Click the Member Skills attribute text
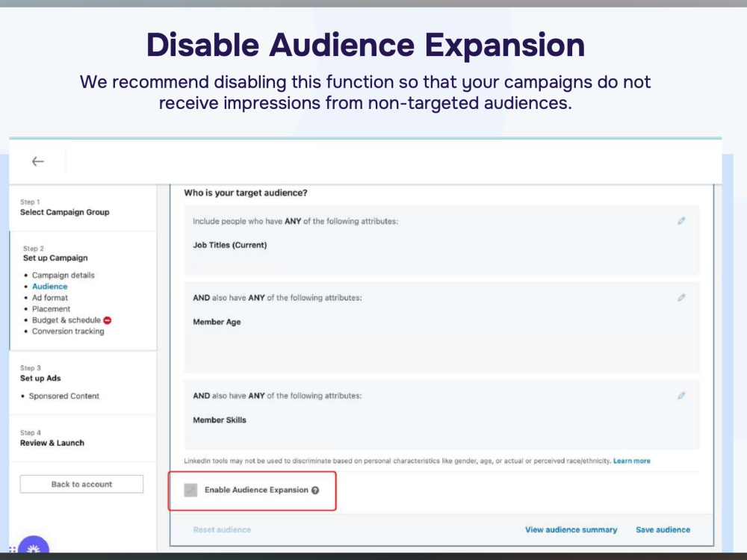 pos(220,420)
